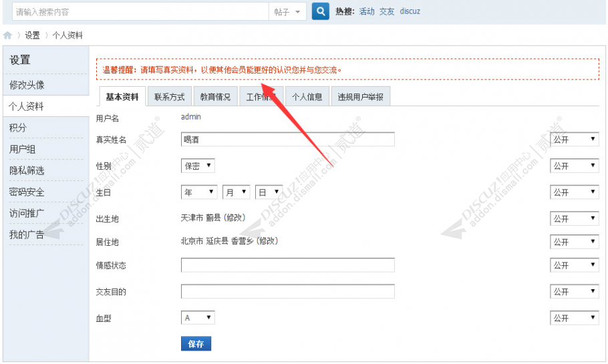Open 积分 in the sidebar

pyautogui.click(x=18, y=128)
